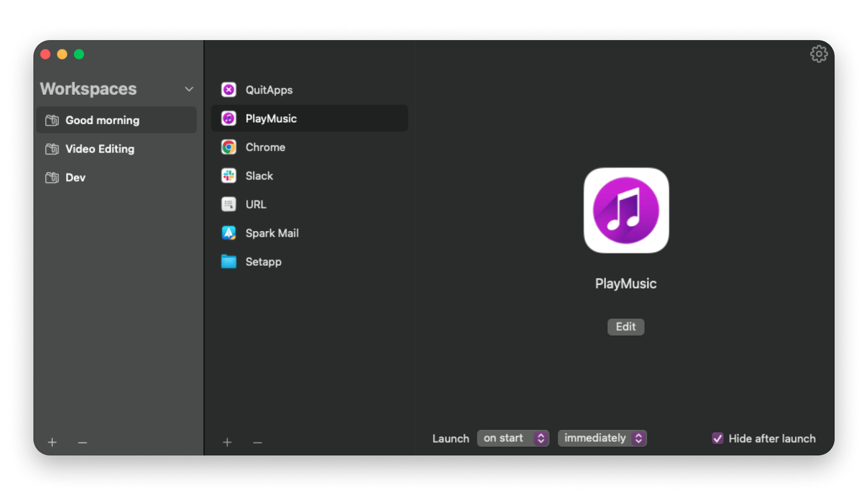Image resolution: width=868 pixels, height=500 pixels.
Task: Add a new workspace with plus
Action: (x=52, y=442)
